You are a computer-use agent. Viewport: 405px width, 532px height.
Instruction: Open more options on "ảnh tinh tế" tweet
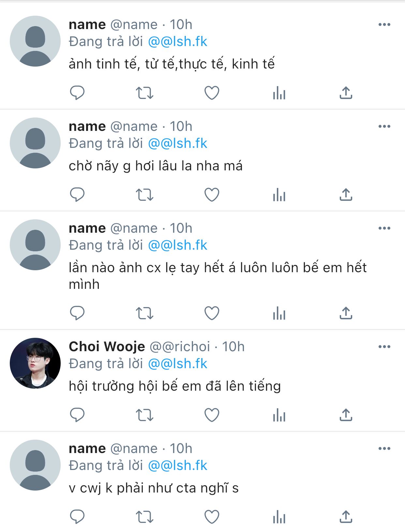pos(384,24)
